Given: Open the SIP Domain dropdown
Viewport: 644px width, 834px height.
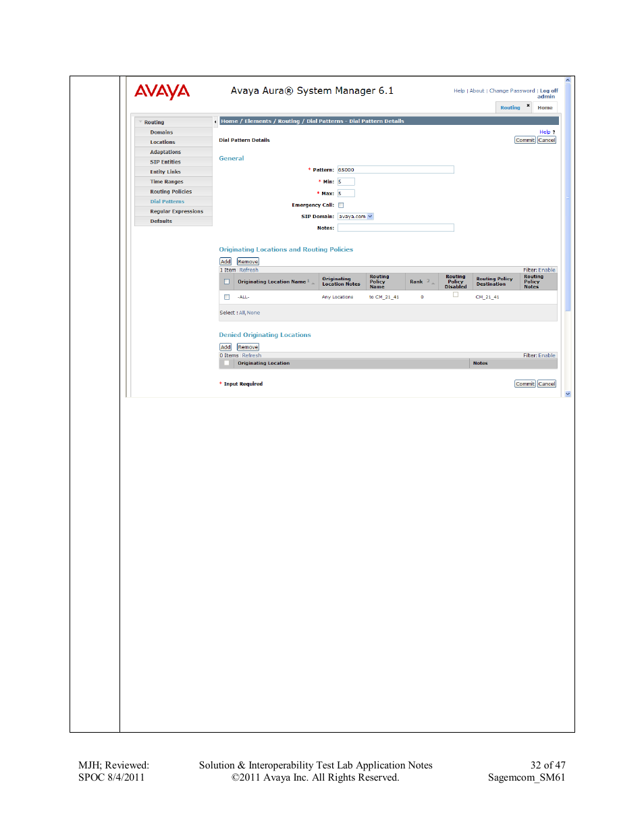Looking at the screenshot, I should pyautogui.click(x=370, y=217).
